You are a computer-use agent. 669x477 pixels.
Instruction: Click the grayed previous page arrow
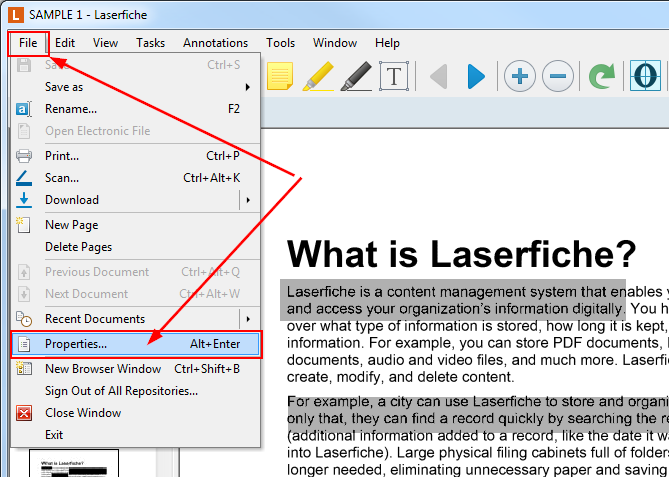coord(439,77)
